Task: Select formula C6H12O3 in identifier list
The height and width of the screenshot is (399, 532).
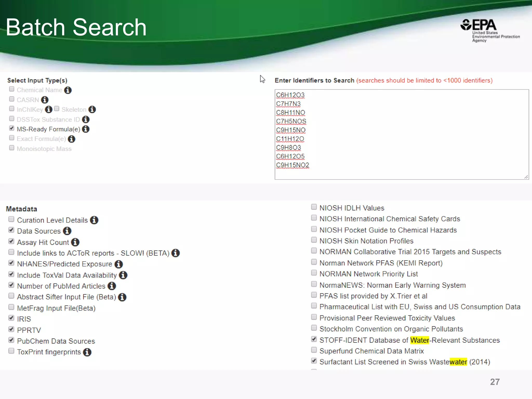Action: point(290,95)
